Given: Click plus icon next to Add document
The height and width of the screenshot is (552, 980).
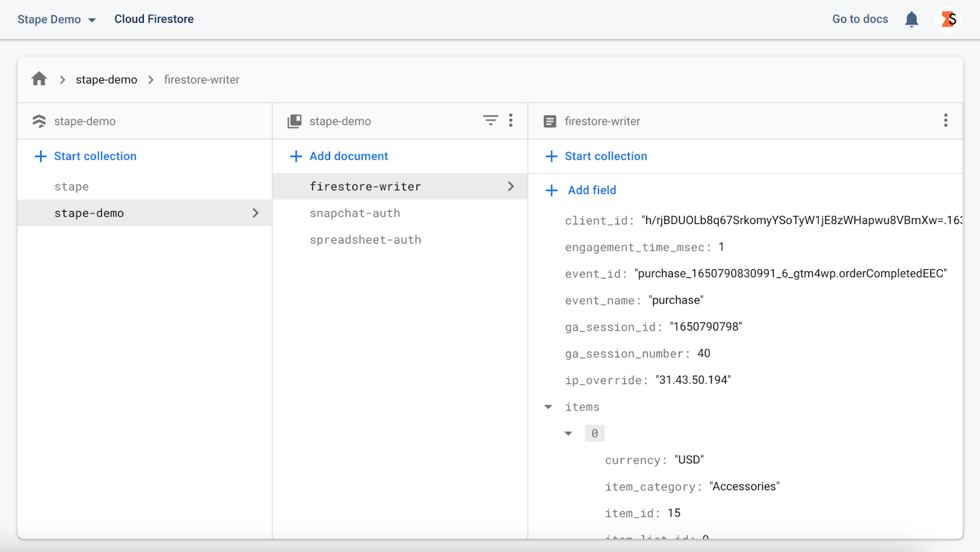Looking at the screenshot, I should pos(296,156).
